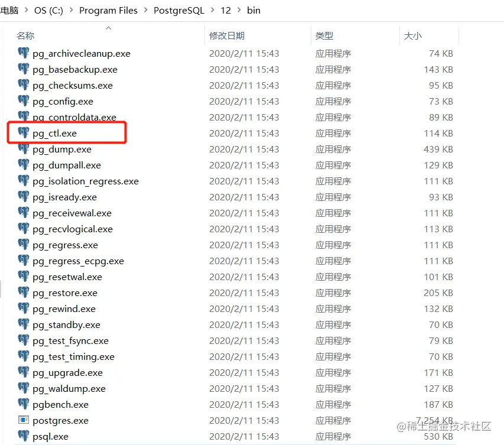Select the pg_controldata.exe file name

pos(74,117)
